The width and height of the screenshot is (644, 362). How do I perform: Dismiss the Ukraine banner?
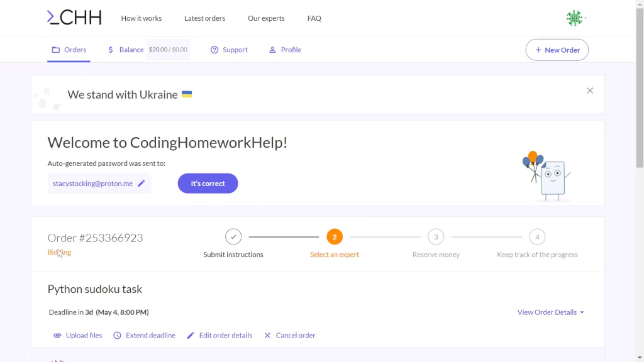pos(590,90)
